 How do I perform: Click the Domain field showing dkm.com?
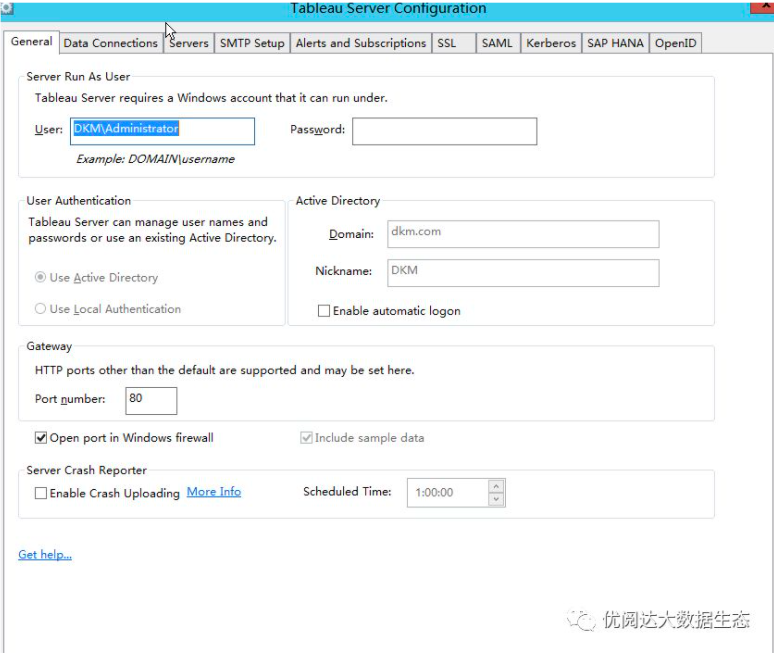coord(523,234)
